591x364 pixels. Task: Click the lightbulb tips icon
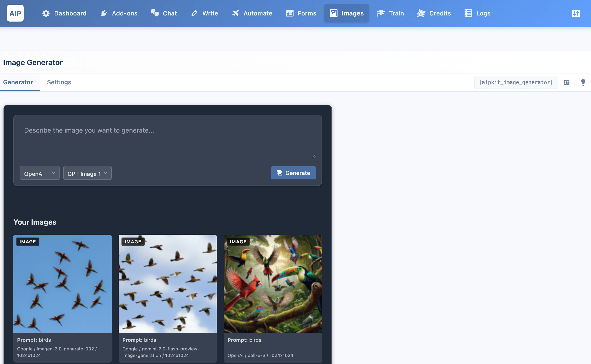(583, 83)
